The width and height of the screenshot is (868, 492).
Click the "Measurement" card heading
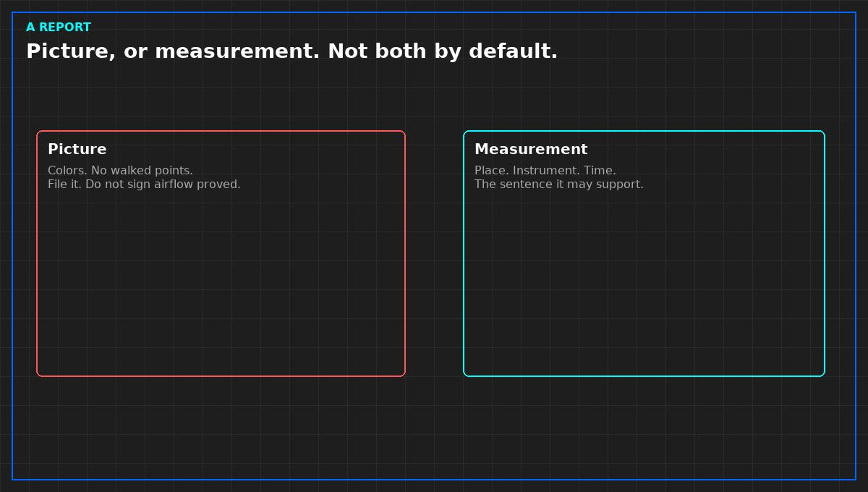[531, 149]
